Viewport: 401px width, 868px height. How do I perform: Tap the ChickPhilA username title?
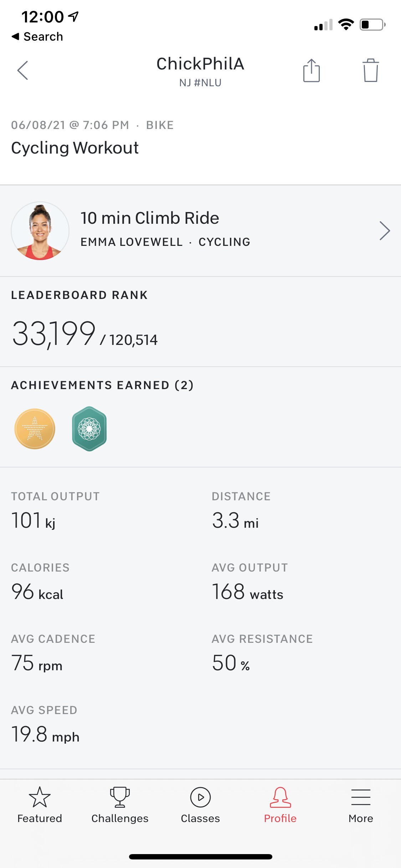200,64
